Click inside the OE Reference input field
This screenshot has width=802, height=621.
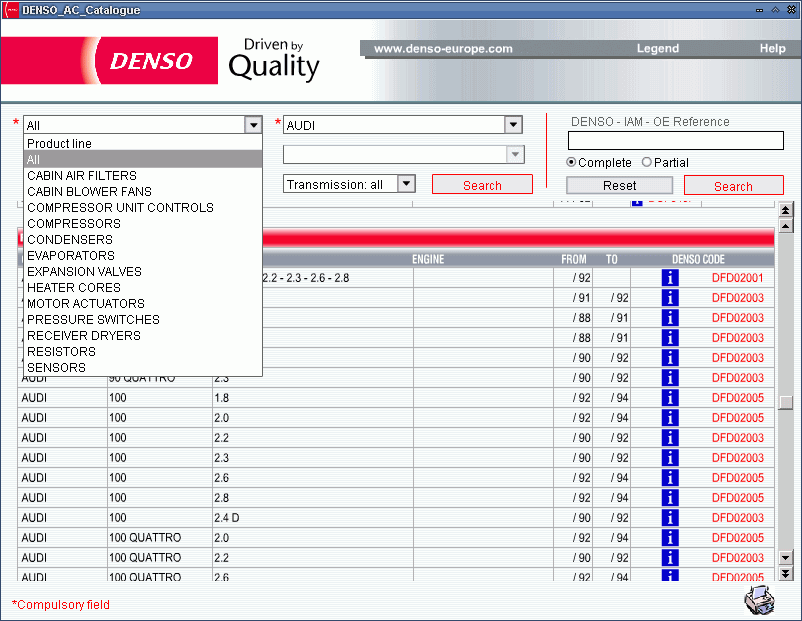676,141
